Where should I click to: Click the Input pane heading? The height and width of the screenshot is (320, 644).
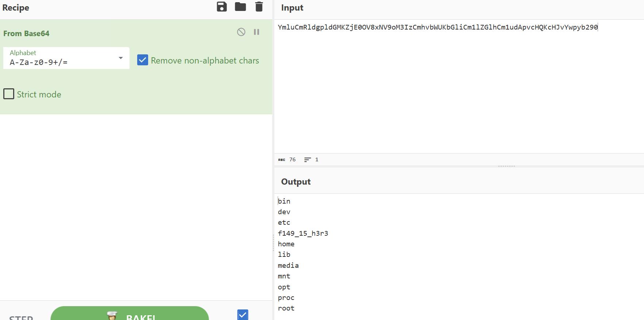click(292, 8)
